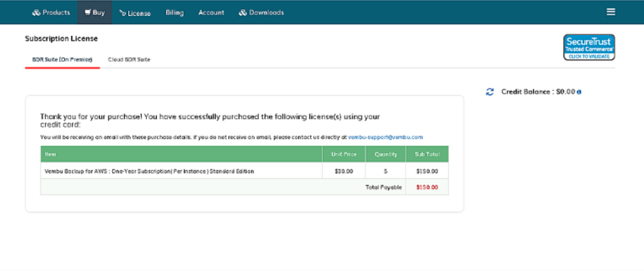Click the Quantity column header

click(x=386, y=155)
